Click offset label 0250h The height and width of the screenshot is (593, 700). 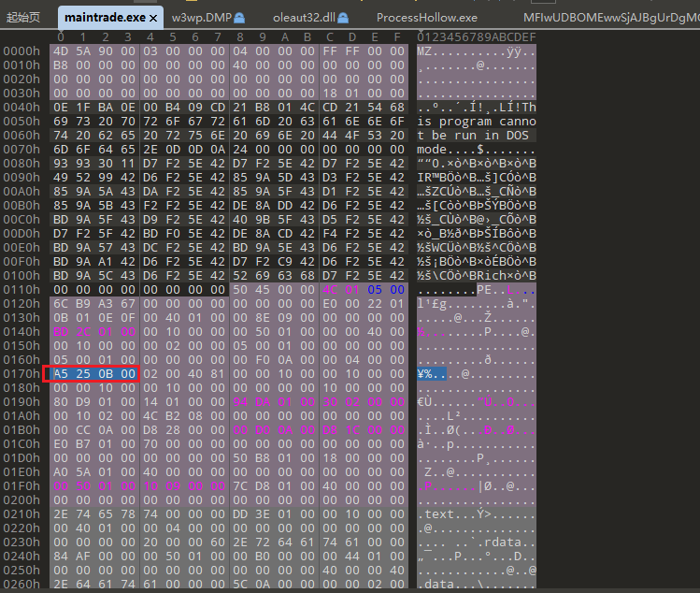(21, 571)
